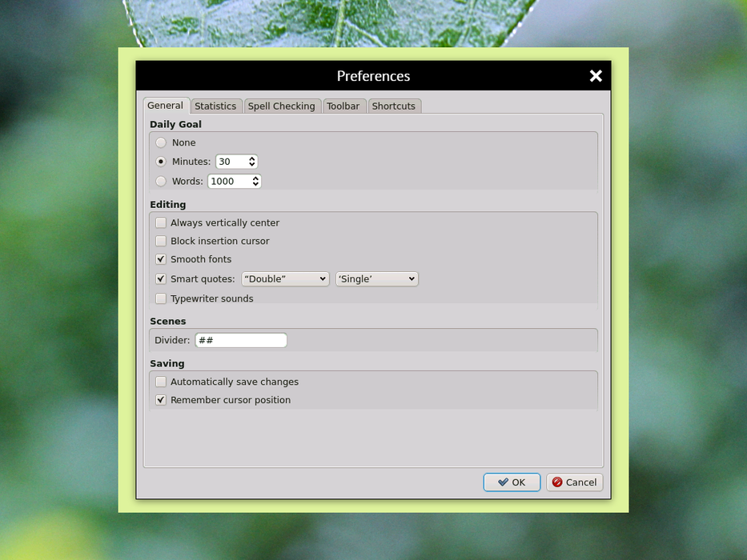Expand the Double quotes style dropdown

pos(285,279)
